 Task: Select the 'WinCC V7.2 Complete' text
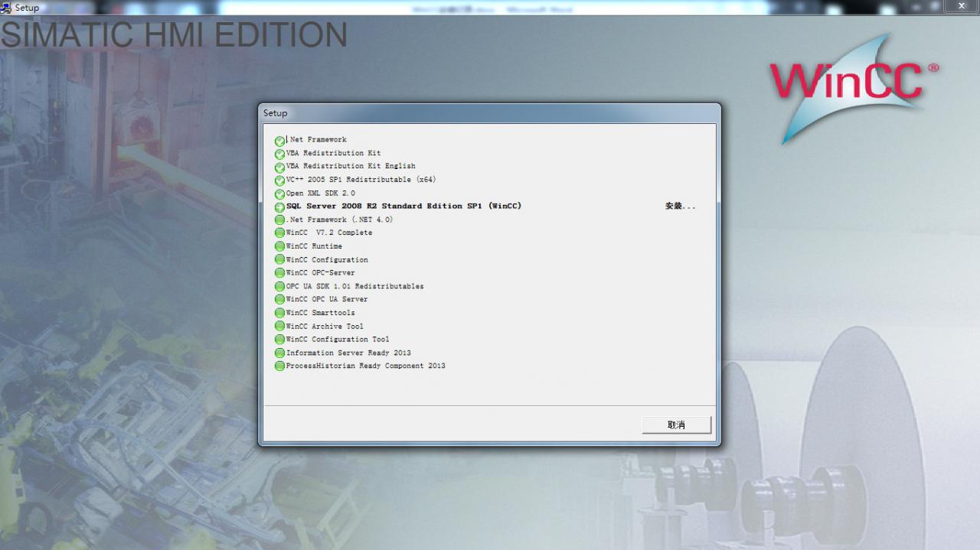[x=329, y=233]
